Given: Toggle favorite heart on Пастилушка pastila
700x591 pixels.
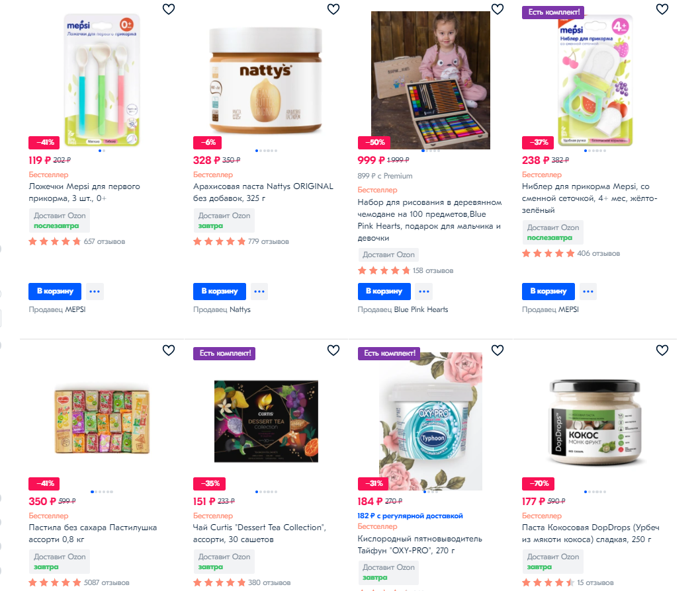Looking at the screenshot, I should [168, 350].
